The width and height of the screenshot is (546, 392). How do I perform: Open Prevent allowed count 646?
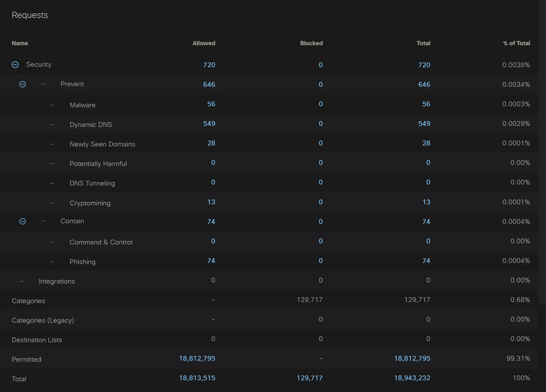pyautogui.click(x=209, y=84)
